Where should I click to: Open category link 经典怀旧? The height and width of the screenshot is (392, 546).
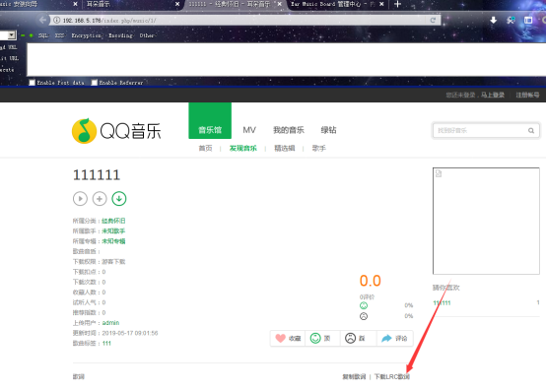point(113,221)
